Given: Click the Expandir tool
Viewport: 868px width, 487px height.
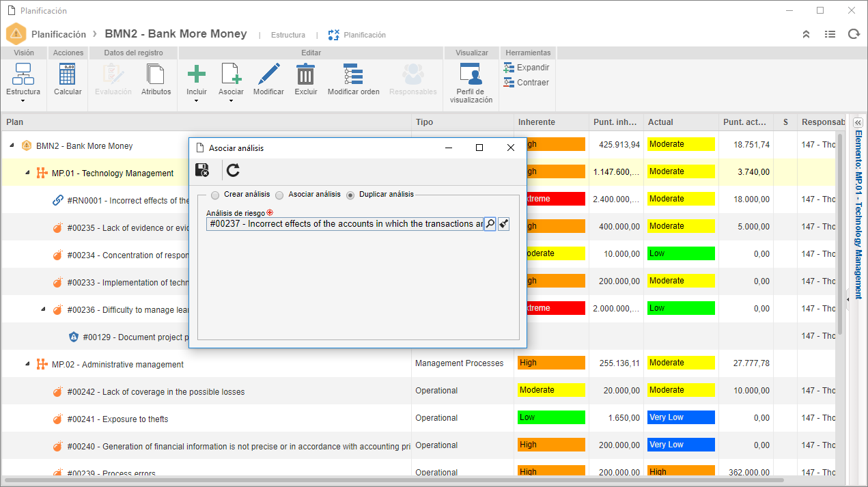Looking at the screenshot, I should (x=527, y=68).
